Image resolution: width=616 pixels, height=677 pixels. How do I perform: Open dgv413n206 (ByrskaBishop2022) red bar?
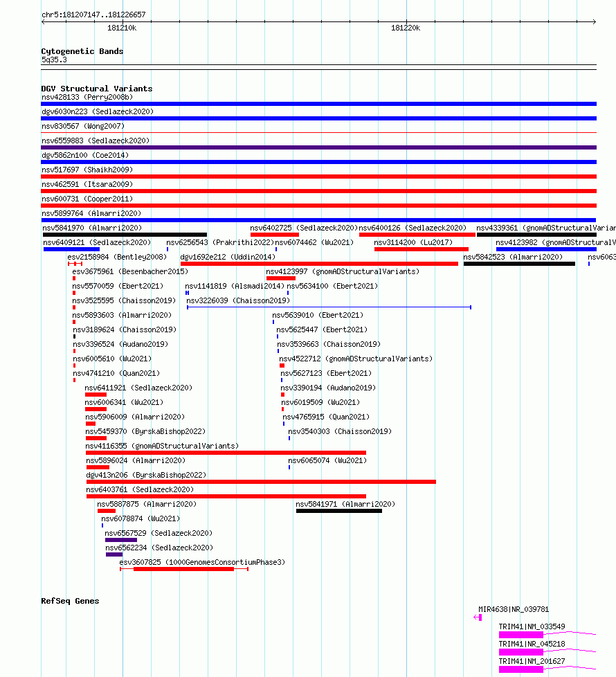(261, 481)
